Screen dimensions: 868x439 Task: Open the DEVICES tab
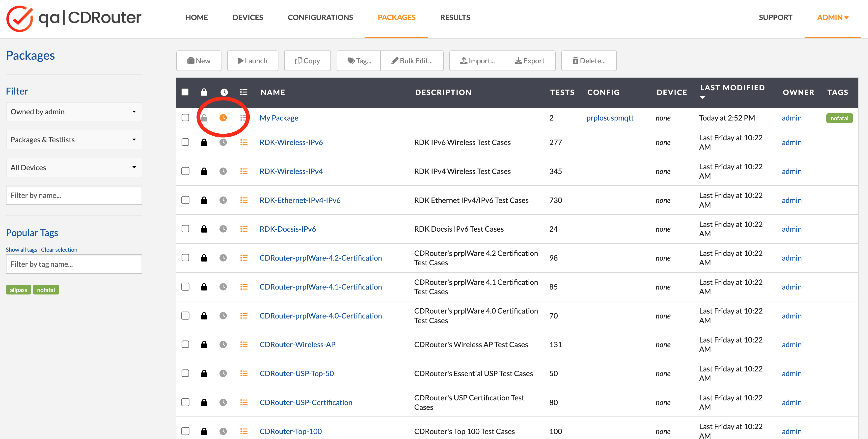tap(248, 18)
